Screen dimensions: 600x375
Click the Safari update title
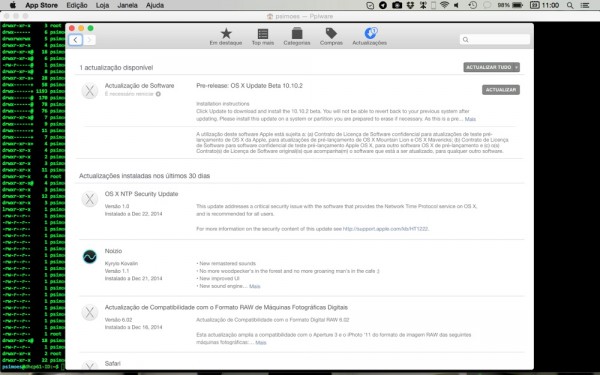pyautogui.click(x=112, y=364)
